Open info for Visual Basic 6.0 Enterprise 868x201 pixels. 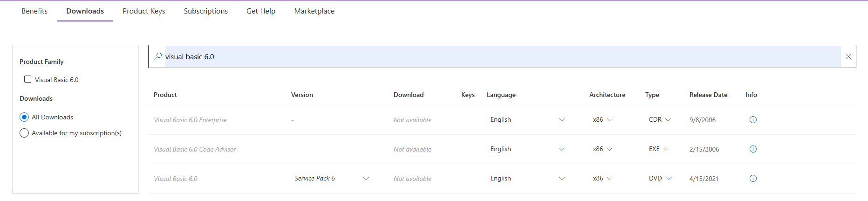tap(753, 120)
